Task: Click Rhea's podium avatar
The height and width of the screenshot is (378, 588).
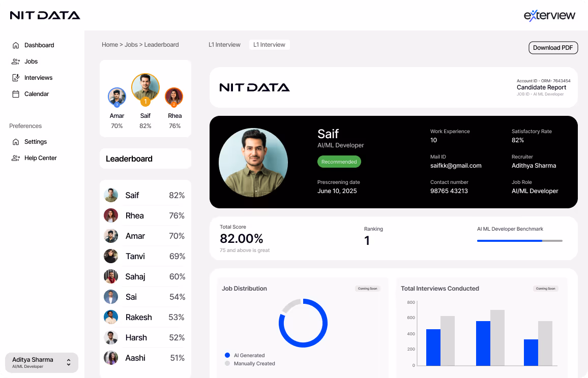Action: click(174, 97)
